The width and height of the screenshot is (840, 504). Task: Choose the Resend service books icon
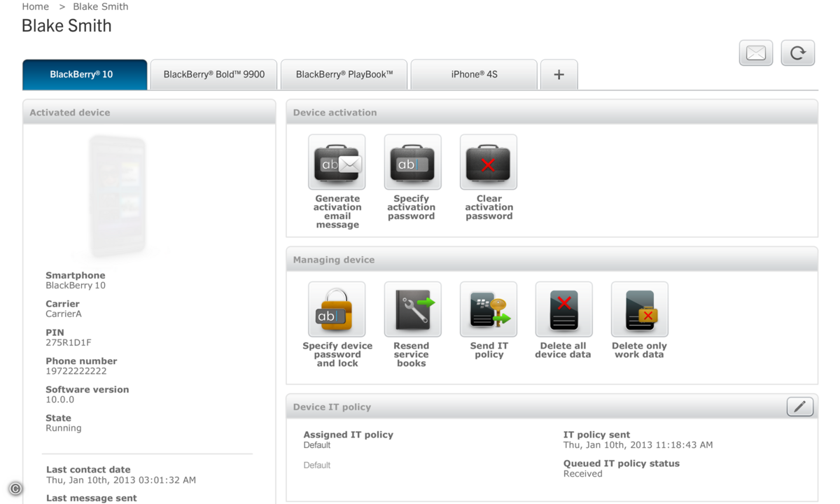click(412, 309)
